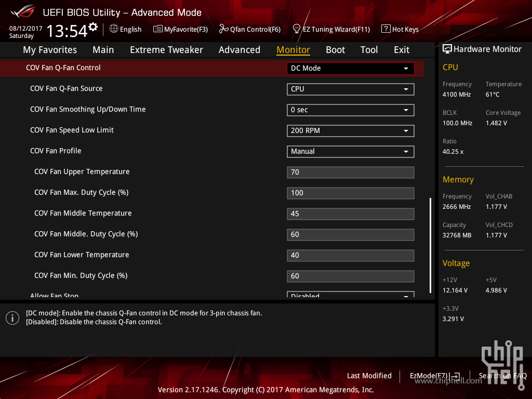This screenshot has width=532, height=399.
Task: Click the ROG logo
Action: pos(23,11)
